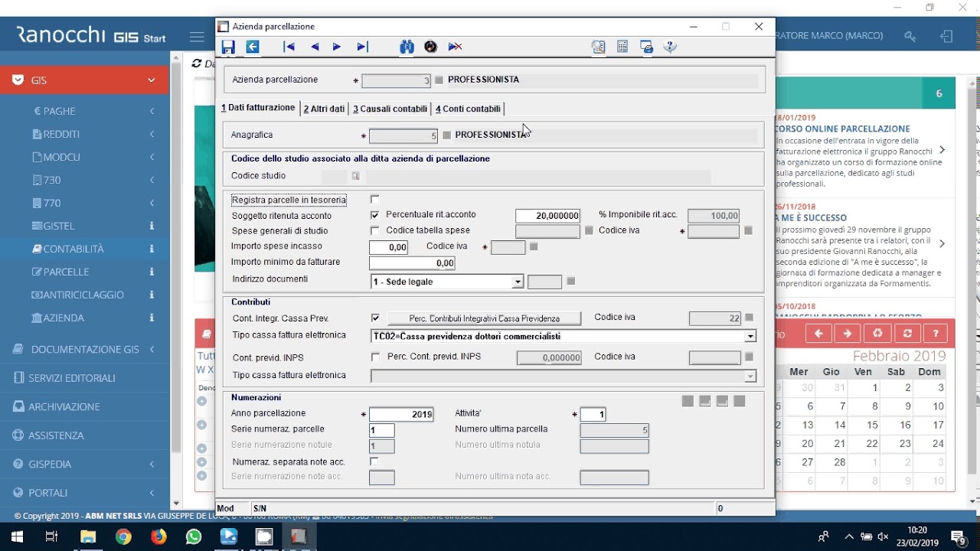Image resolution: width=980 pixels, height=551 pixels.
Task: Toggle the hamburger menu in GIS header
Action: click(198, 37)
